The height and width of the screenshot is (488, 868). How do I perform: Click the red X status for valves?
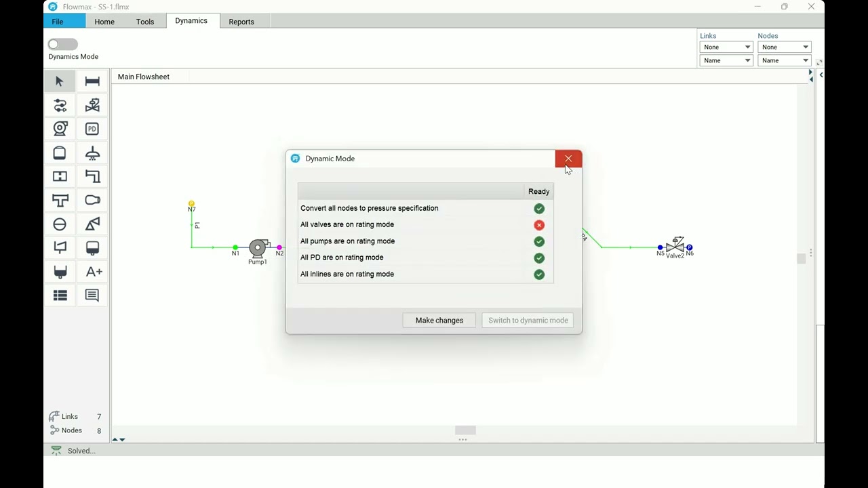point(539,225)
